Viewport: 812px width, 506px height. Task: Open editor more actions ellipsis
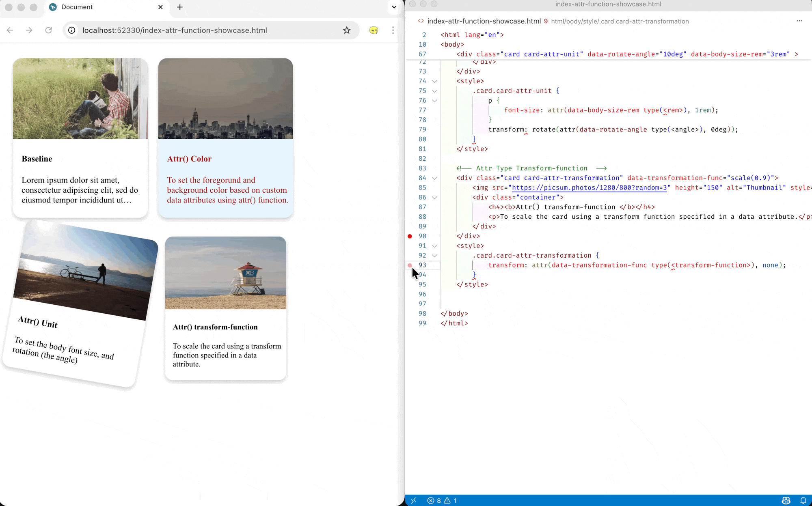pyautogui.click(x=799, y=21)
